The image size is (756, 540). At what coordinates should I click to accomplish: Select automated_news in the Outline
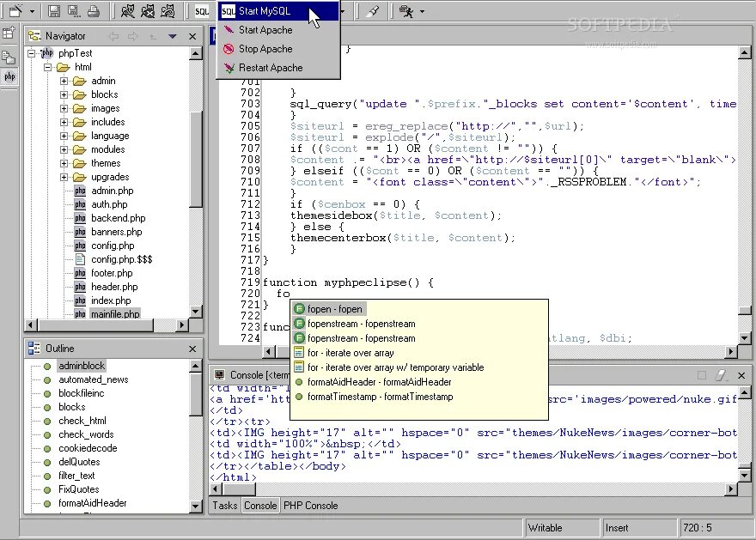pos(94,379)
